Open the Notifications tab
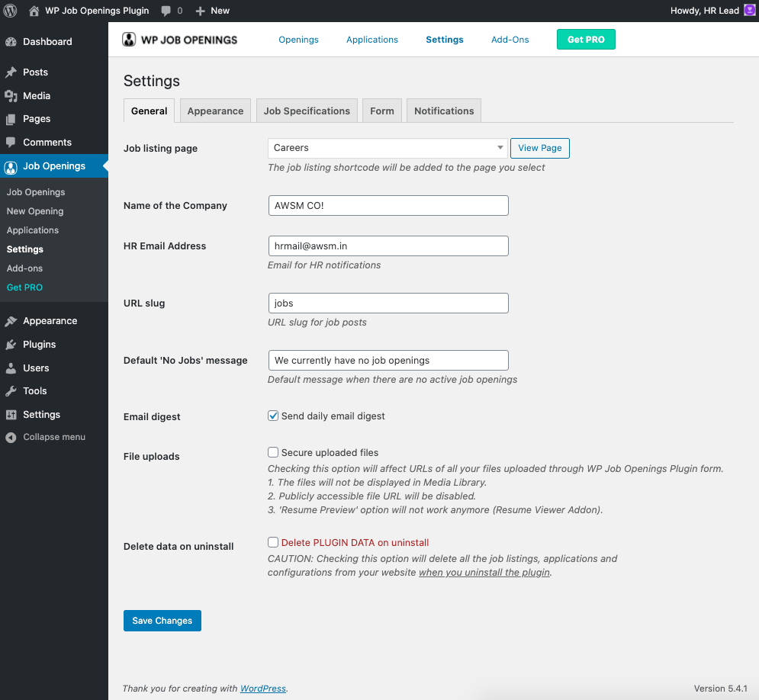 click(x=444, y=111)
